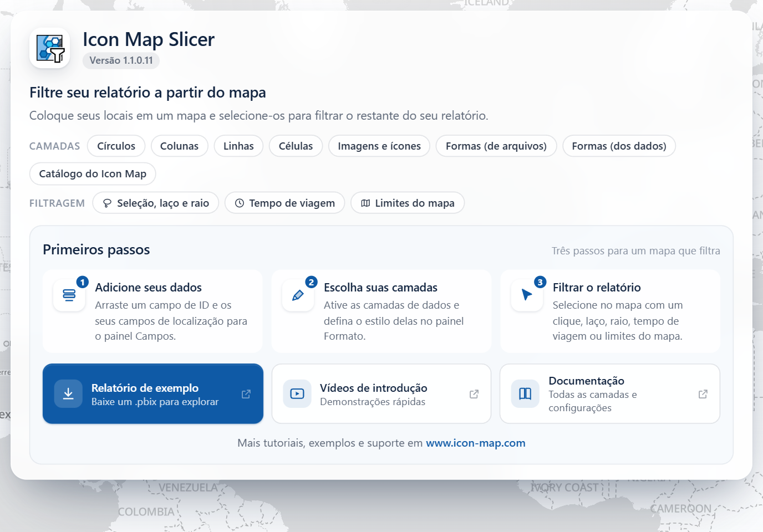The width and height of the screenshot is (763, 532).
Task: Click the download icon on Relatório de exemplo
Action: point(68,394)
